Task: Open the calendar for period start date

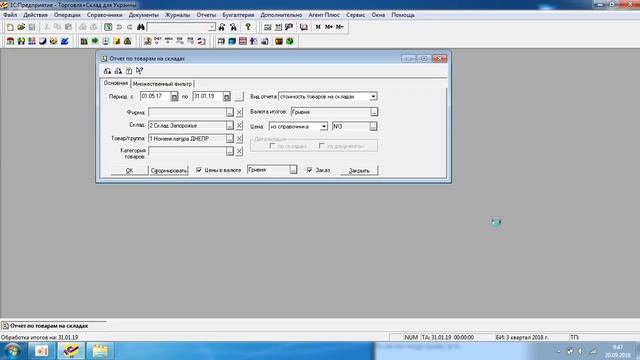Action: [174, 97]
